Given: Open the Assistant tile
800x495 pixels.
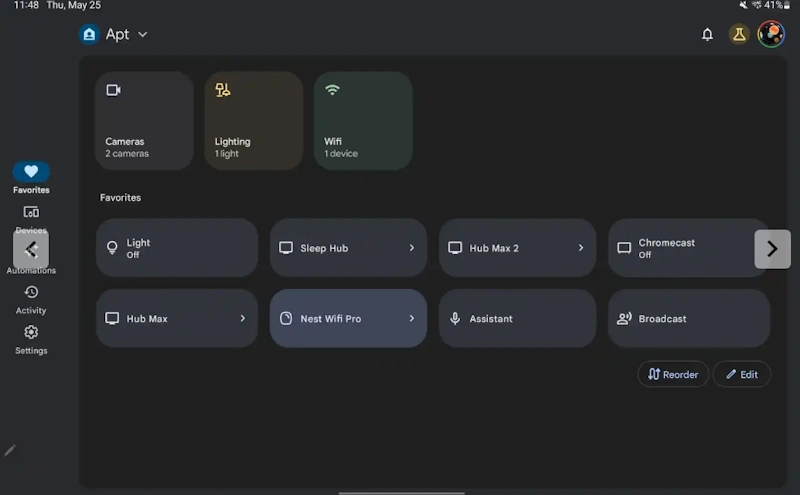Looking at the screenshot, I should (x=517, y=318).
